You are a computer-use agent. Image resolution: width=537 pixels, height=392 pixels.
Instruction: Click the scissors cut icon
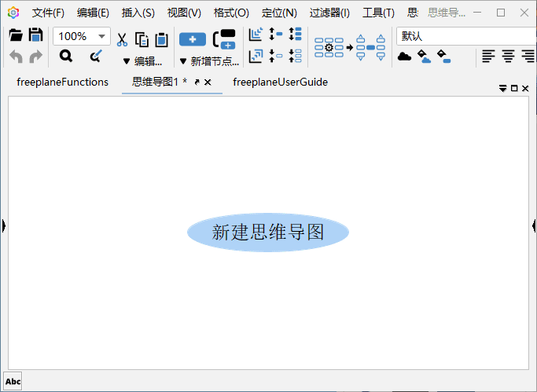(x=122, y=40)
